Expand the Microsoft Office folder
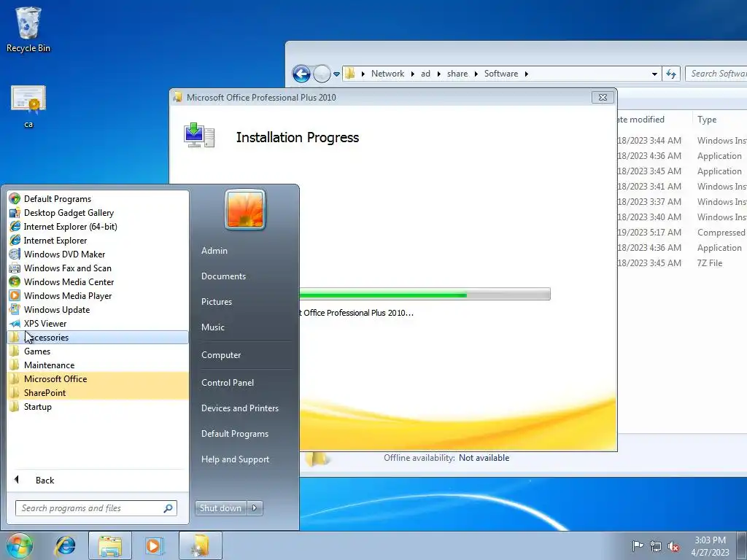 (x=98, y=378)
